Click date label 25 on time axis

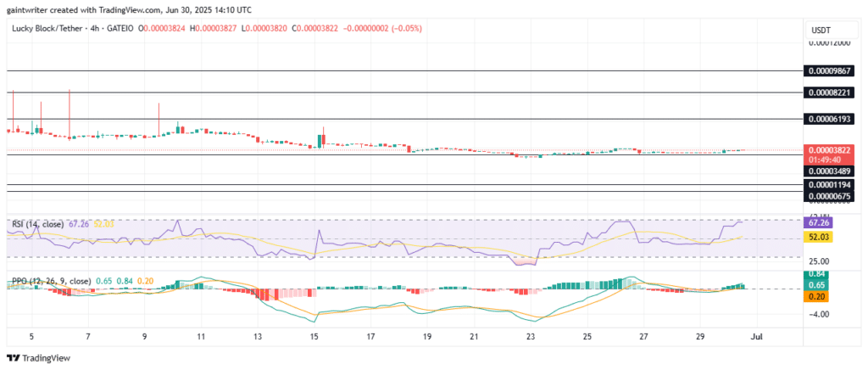(587, 336)
